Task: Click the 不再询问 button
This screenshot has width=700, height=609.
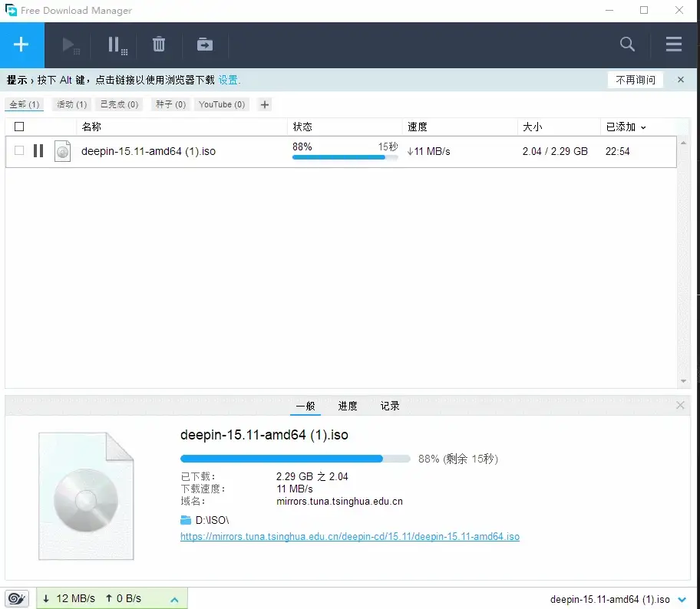Action: (636, 80)
